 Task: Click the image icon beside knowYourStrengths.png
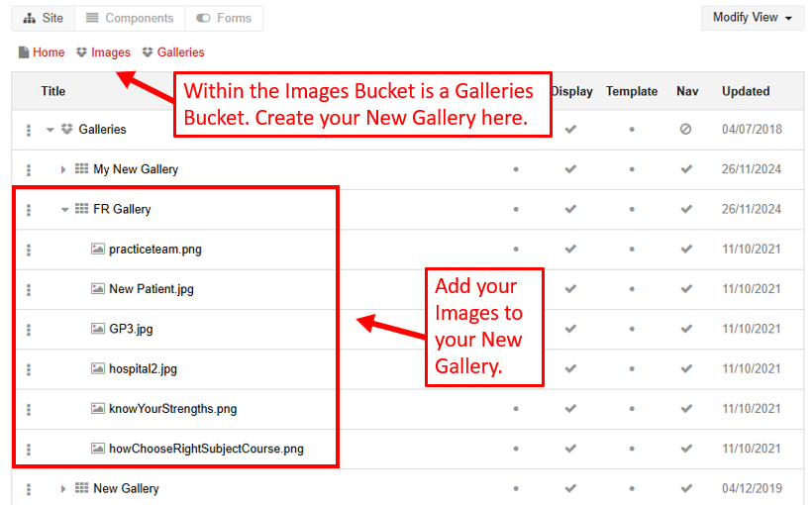pyautogui.click(x=98, y=409)
